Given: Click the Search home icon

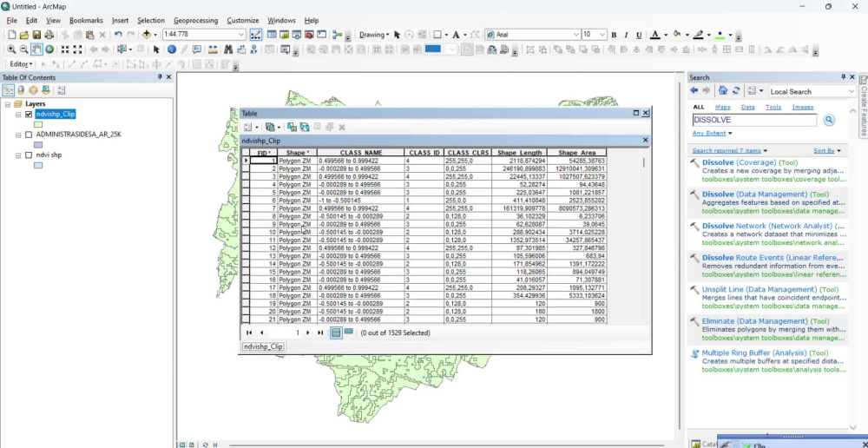Looking at the screenshot, I should [723, 91].
